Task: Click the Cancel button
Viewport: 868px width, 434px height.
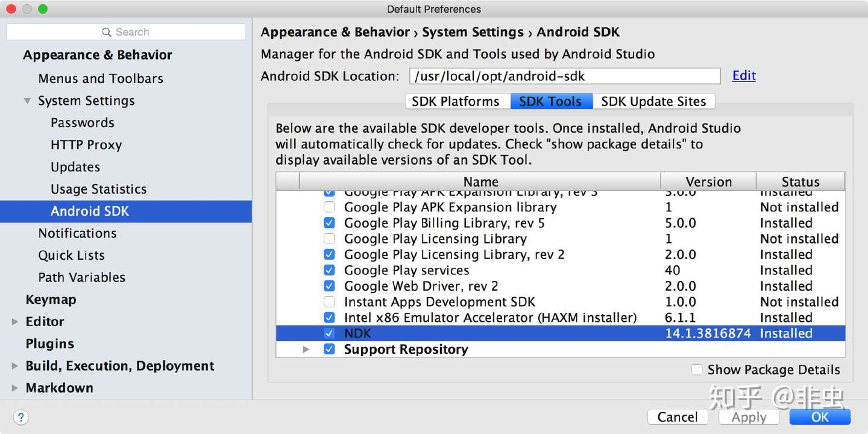Action: coord(678,417)
